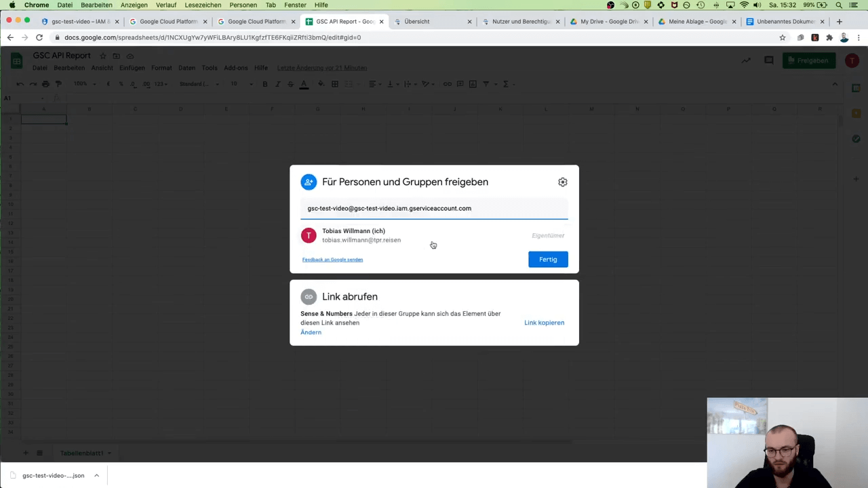Click the insert link icon in toolbar
This screenshot has height=488, width=868.
point(448,84)
